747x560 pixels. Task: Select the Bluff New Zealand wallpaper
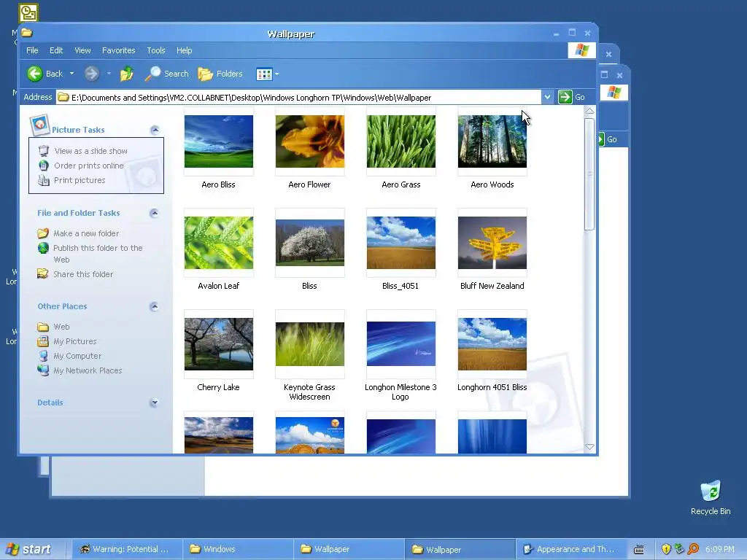[492, 243]
